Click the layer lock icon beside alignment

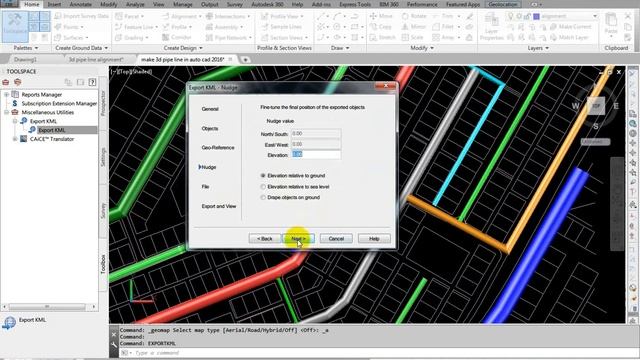point(527,16)
